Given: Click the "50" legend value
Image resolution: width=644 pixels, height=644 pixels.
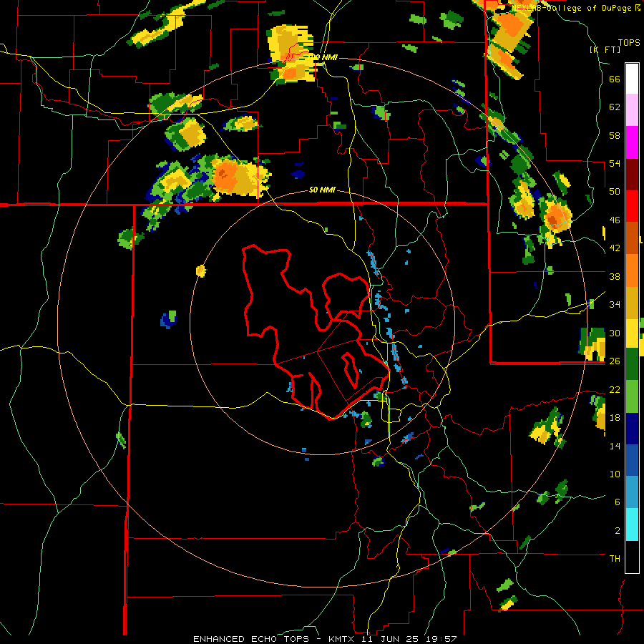Looking at the screenshot, I should (615, 192).
